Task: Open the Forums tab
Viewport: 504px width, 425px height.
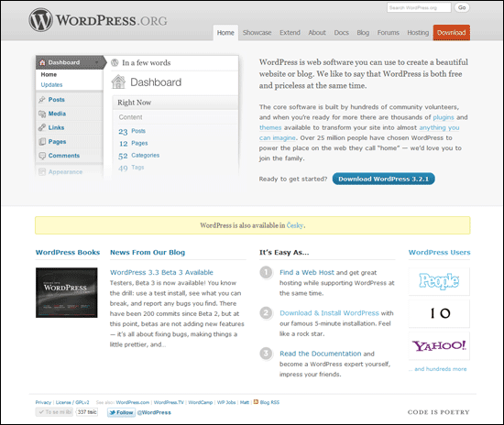Action: (x=389, y=33)
